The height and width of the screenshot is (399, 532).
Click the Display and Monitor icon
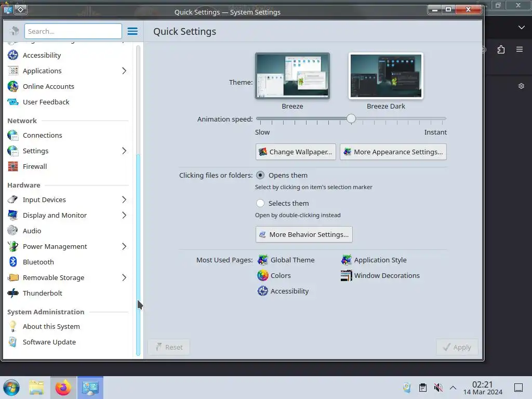pos(13,215)
